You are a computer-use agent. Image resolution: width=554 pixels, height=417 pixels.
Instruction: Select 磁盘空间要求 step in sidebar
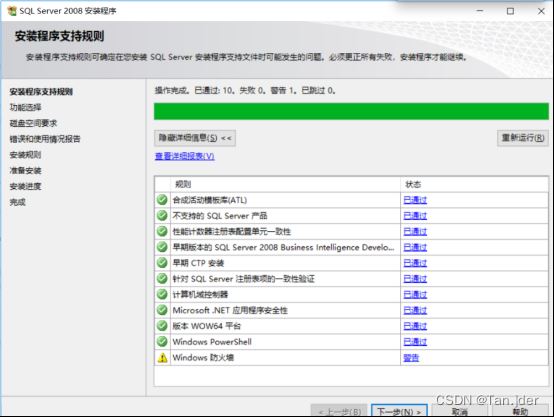coord(33,123)
